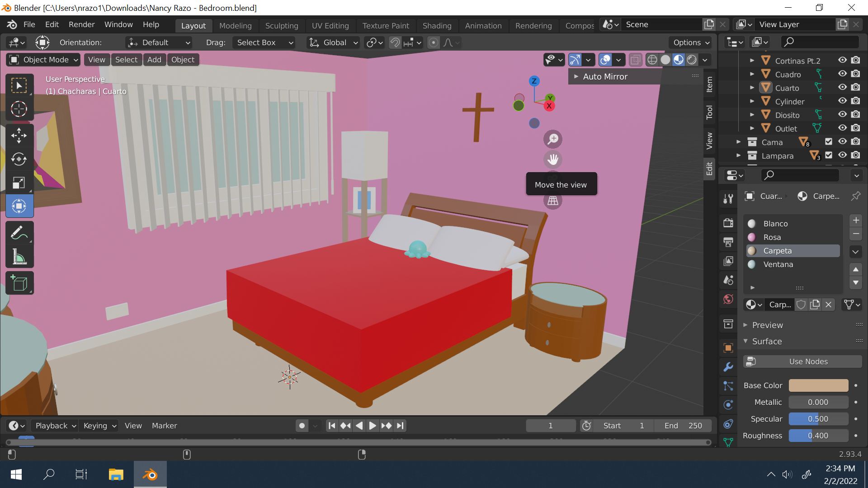Select the Cursor tool
Viewport: 868px width, 488px height.
click(x=19, y=109)
